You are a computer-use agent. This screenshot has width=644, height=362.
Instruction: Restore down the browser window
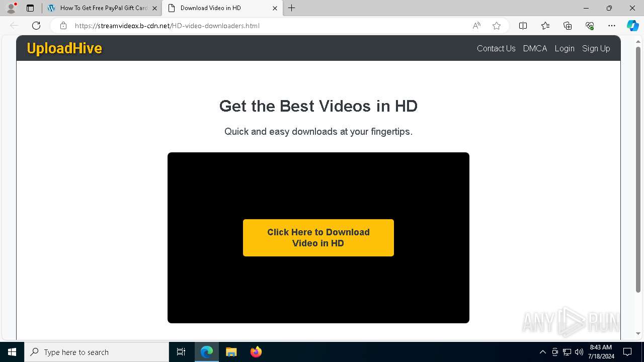[609, 8]
